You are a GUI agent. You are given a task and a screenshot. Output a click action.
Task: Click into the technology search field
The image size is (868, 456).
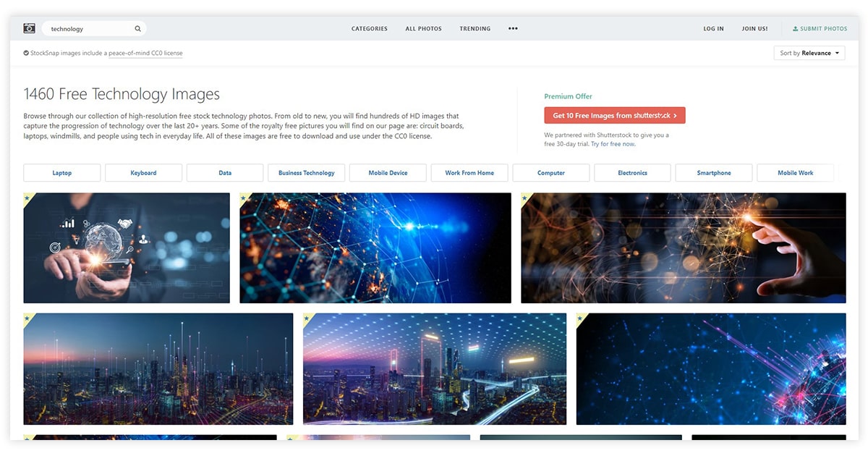click(x=87, y=29)
